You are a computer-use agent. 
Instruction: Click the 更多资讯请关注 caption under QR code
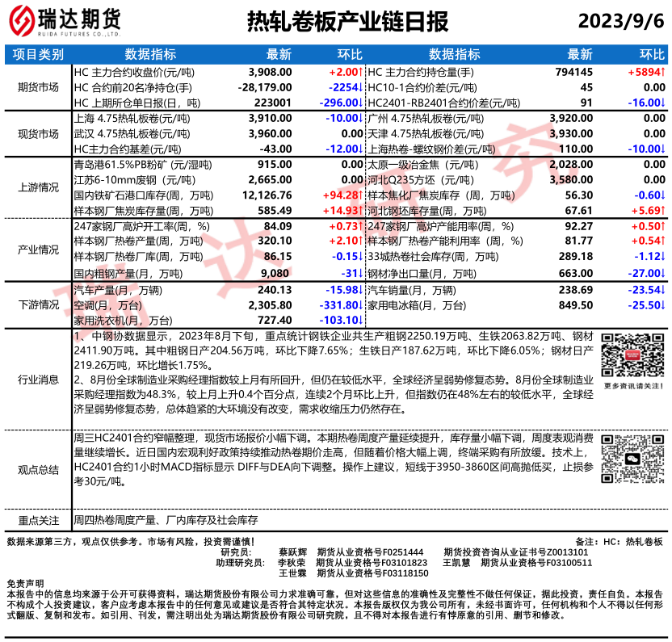click(633, 386)
